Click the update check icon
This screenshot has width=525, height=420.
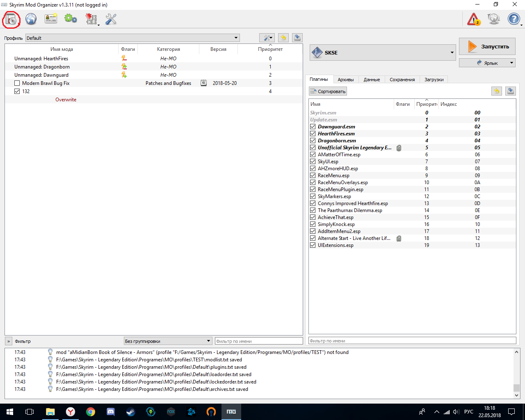pos(493,19)
